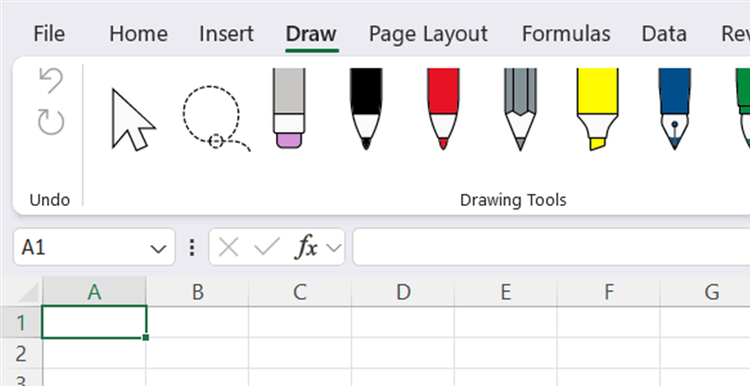Click the Draw tab
This screenshot has width=750, height=386.
[x=311, y=34]
